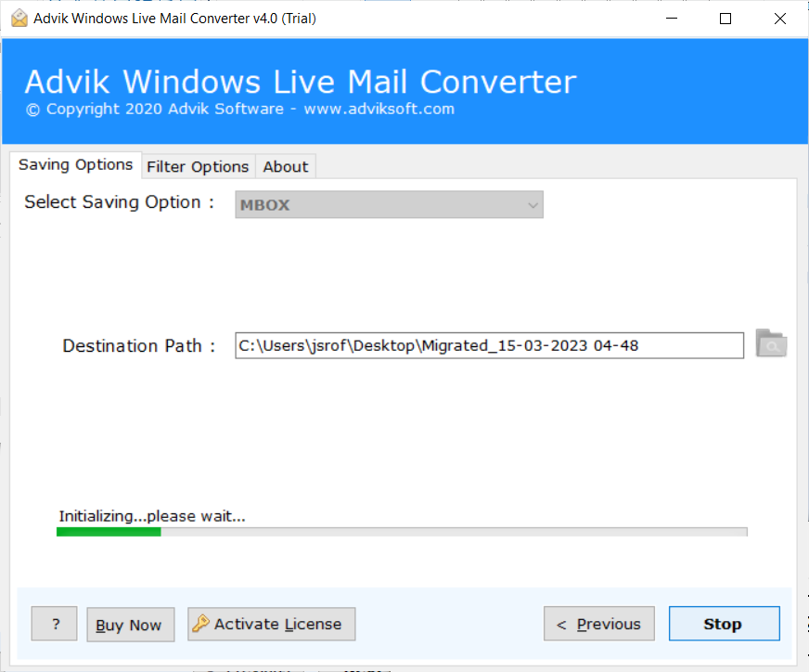
Task: Open the Filter Options tab
Action: point(198,167)
